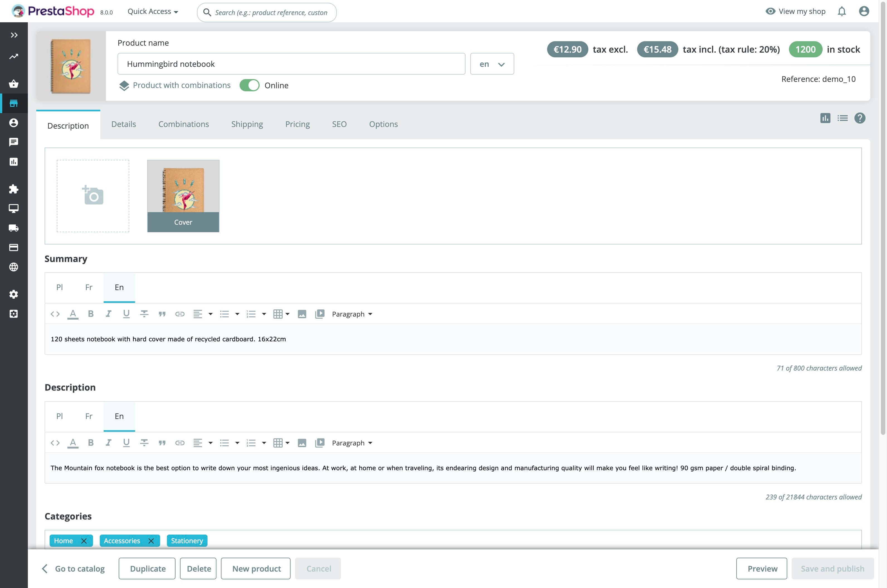
Task: Switch to Details tab
Action: click(123, 124)
